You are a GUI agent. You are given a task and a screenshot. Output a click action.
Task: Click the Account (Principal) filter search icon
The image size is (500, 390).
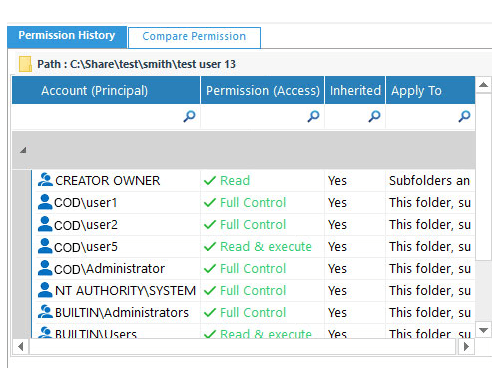click(x=189, y=116)
